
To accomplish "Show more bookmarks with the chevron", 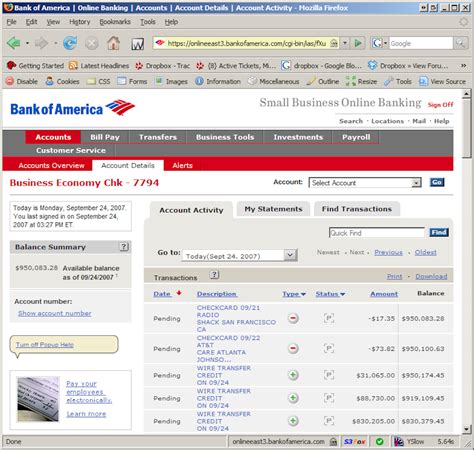I will tap(463, 66).
